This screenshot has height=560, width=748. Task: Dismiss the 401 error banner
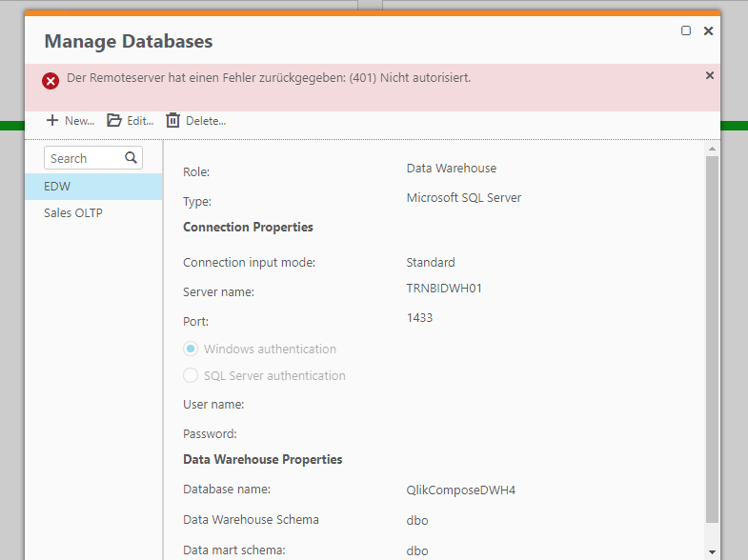[709, 75]
